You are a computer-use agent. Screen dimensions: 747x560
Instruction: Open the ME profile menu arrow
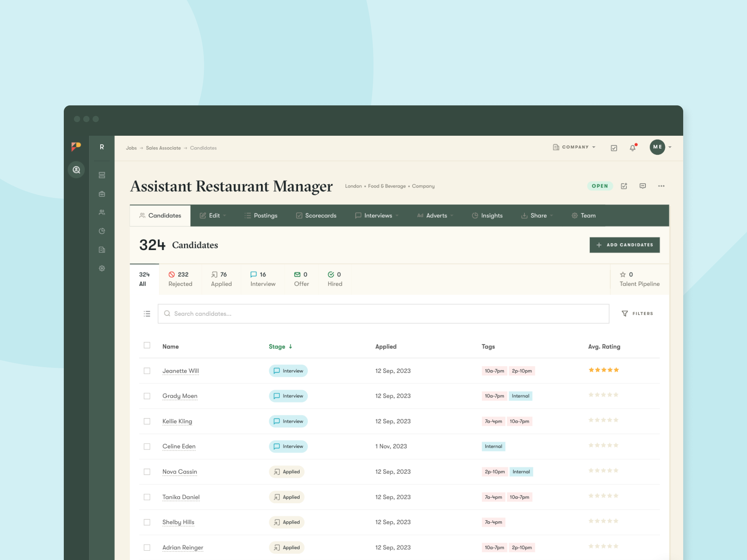point(670,147)
